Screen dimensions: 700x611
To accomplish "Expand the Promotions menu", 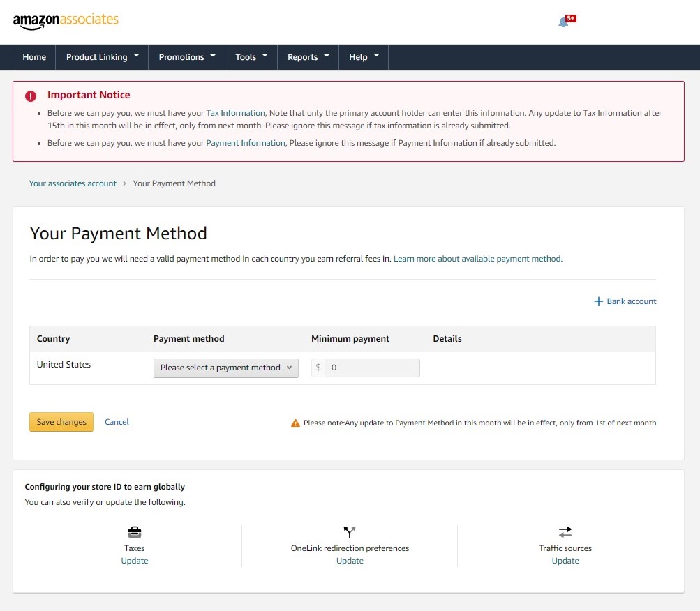I will (x=187, y=57).
